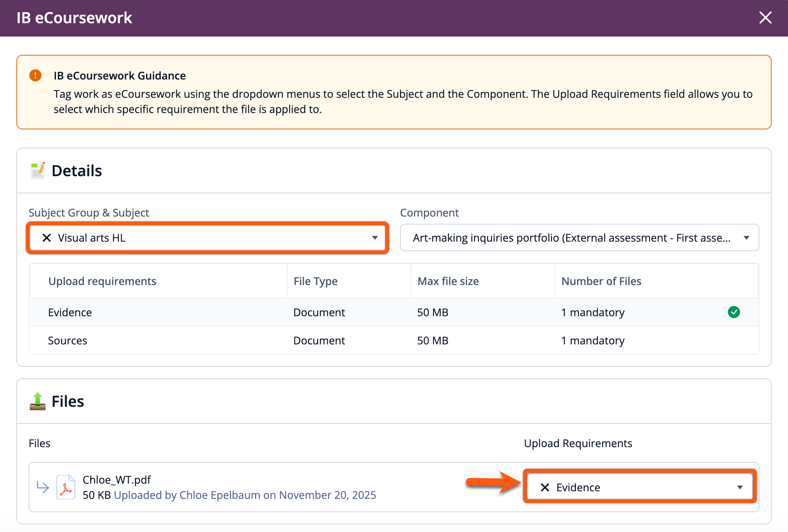
Task: Open the Component dropdown arrow
Action: [x=746, y=238]
